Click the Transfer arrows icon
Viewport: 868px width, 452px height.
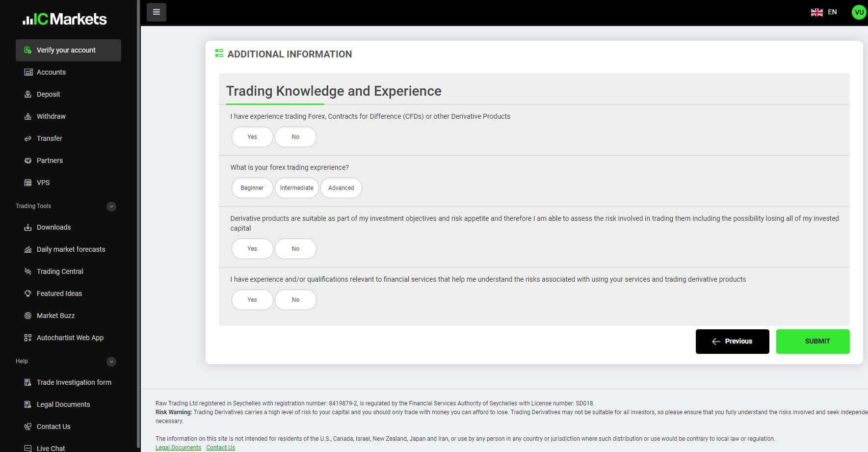click(28, 138)
